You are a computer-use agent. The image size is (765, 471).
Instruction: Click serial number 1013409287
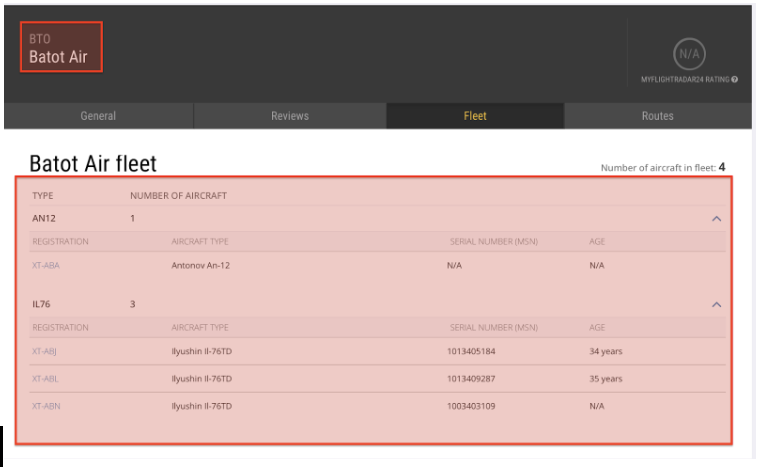[x=471, y=379]
